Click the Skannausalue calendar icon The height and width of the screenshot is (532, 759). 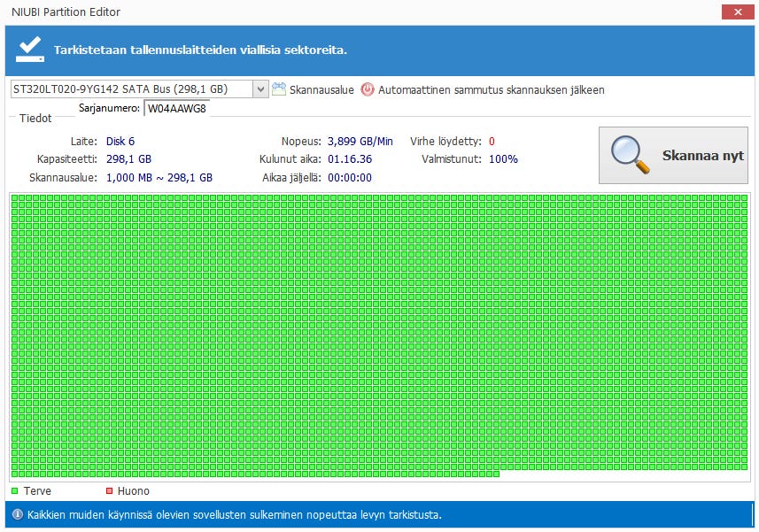[279, 89]
